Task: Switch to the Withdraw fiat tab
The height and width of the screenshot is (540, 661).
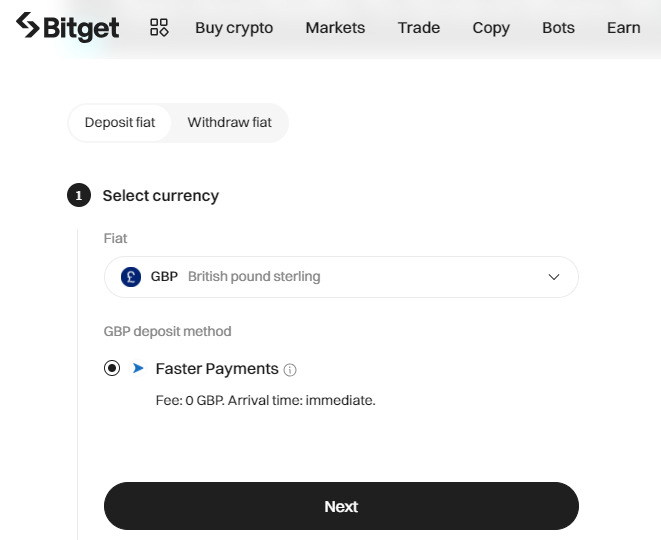Action: click(229, 123)
